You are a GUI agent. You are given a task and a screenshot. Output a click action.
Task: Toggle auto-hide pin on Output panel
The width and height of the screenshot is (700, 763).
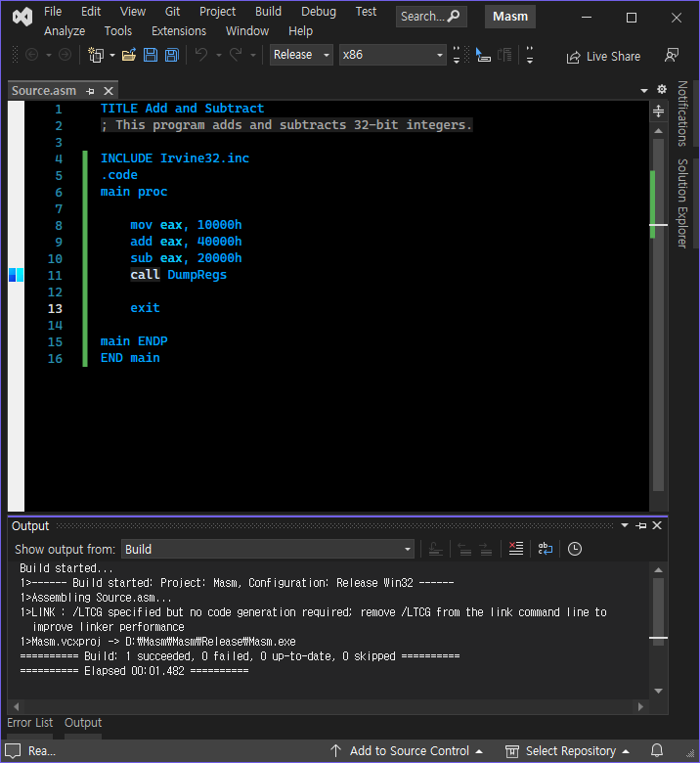641,525
